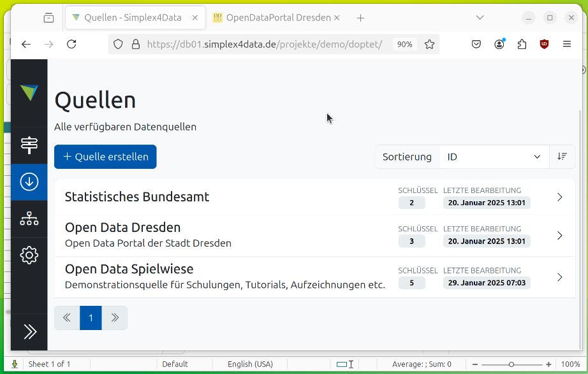Click the Statistisches Bundesamt title
This screenshot has width=588, height=374.
coord(137,197)
